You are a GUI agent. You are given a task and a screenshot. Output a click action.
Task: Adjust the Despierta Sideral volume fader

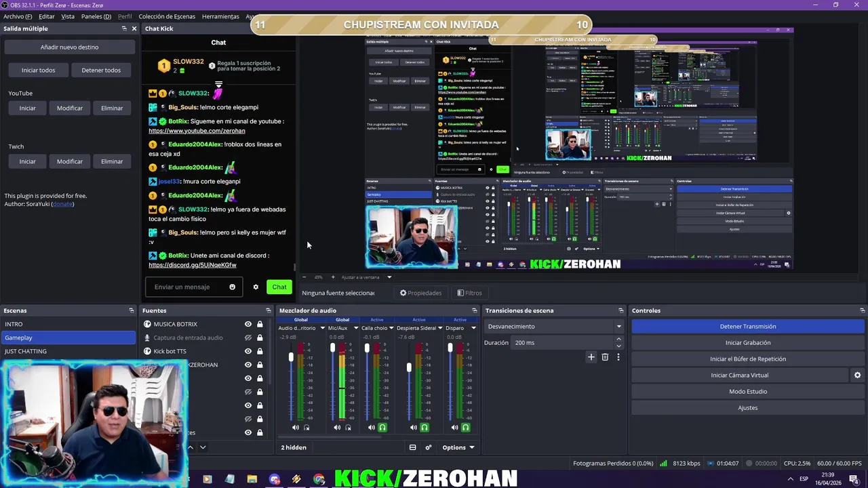[409, 367]
